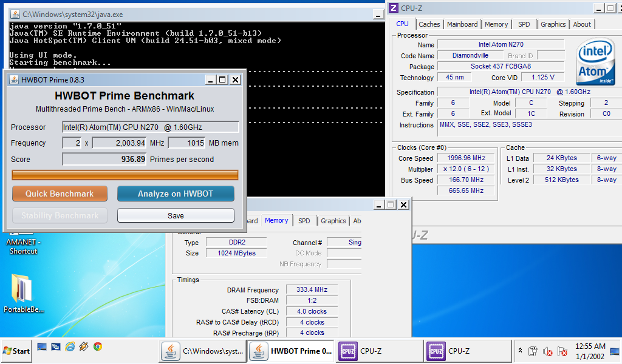Close the lower CPU-Z memory window
The image size is (622, 364).
404,204
